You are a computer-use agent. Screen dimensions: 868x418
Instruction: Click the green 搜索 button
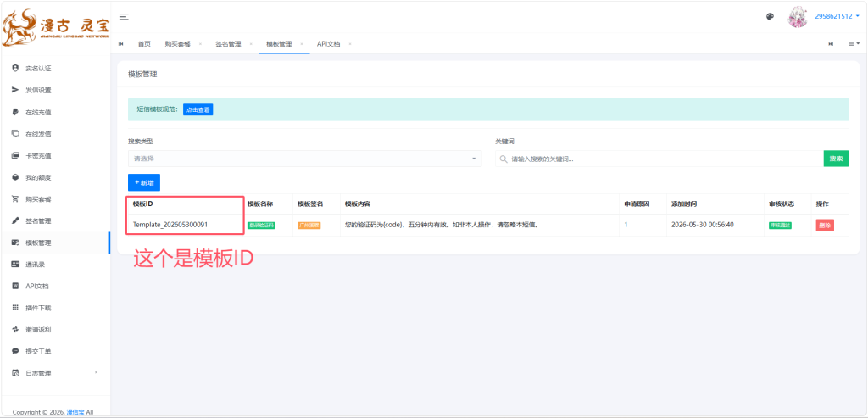pos(836,159)
